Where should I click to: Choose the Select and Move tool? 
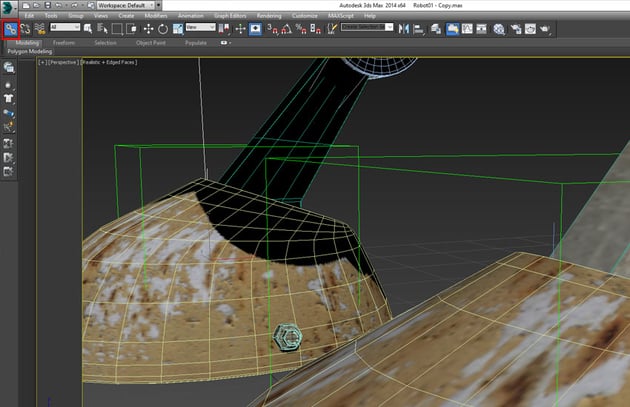[148, 29]
